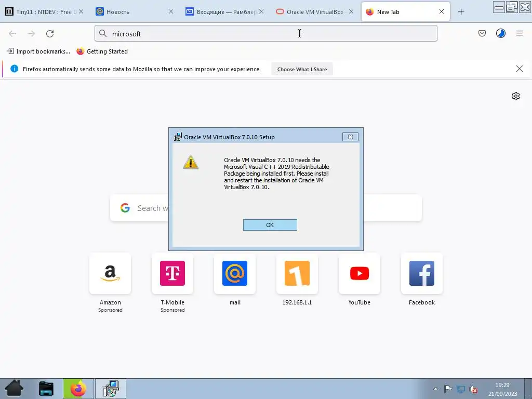This screenshot has width=532, height=399.
Task: Close the Tiny11 : NTDEV tab
Action: pos(81,11)
